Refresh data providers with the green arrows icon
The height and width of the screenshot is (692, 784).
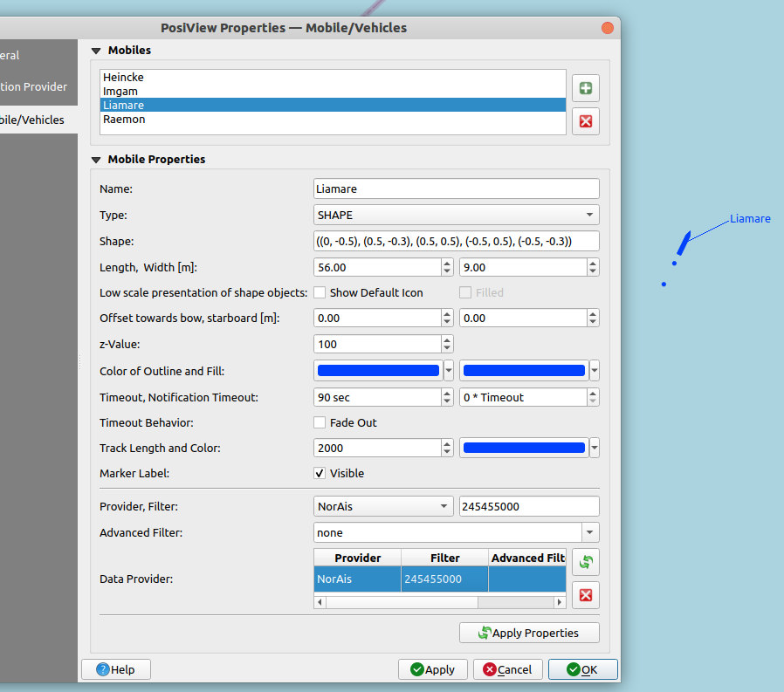click(585, 562)
